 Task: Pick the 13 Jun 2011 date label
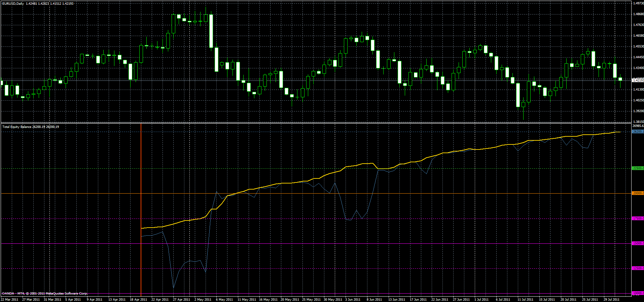397,300
